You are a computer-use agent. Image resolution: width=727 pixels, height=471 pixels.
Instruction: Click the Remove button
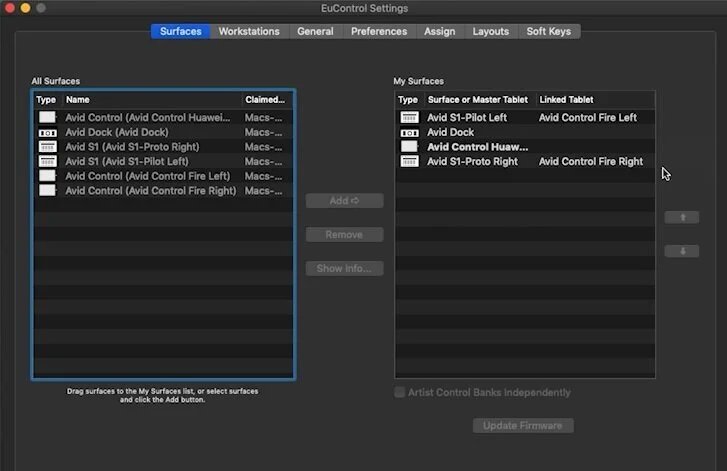(344, 235)
